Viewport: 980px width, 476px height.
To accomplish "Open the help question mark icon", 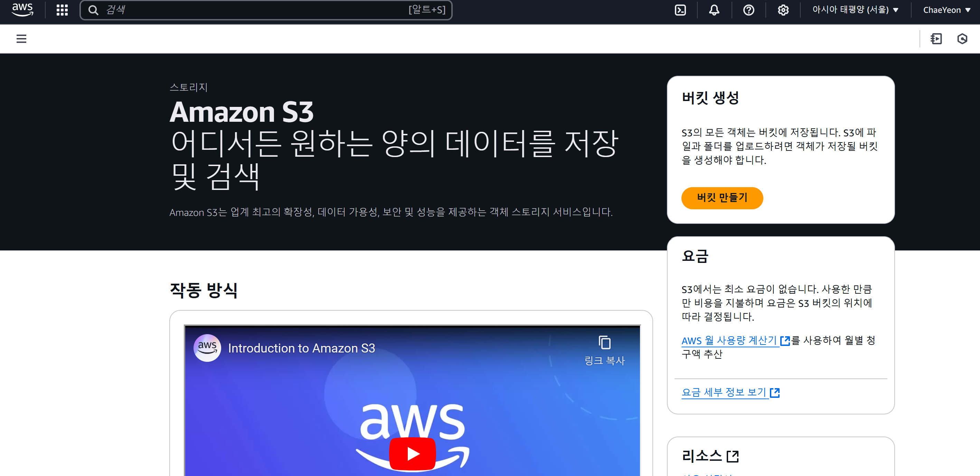I will click(x=748, y=10).
